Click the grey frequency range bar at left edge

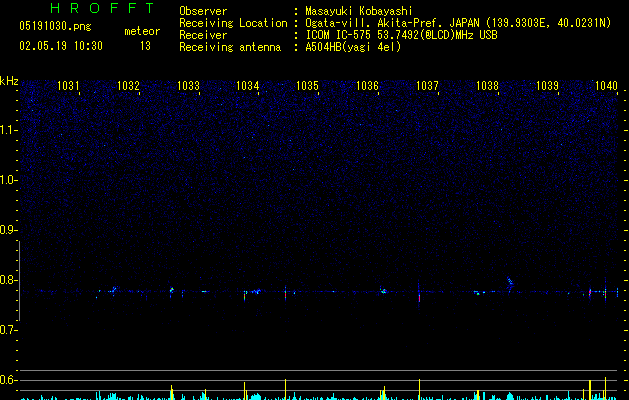point(19,281)
